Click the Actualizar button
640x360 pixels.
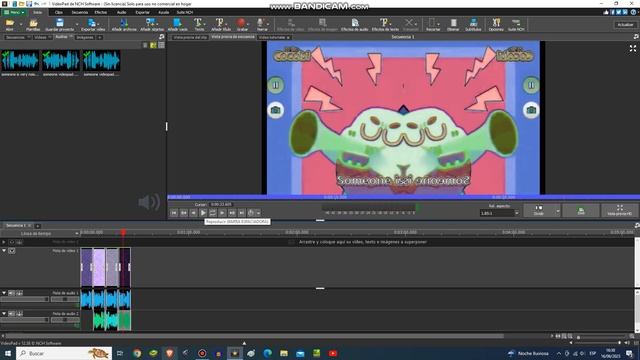[625, 24]
